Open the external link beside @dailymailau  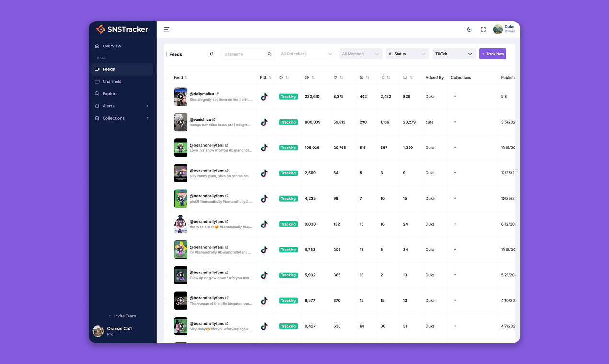coord(217,94)
